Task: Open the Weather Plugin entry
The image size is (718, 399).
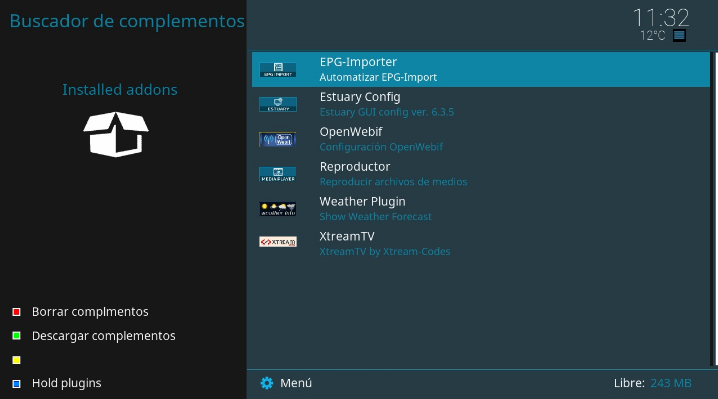Action: click(481, 209)
